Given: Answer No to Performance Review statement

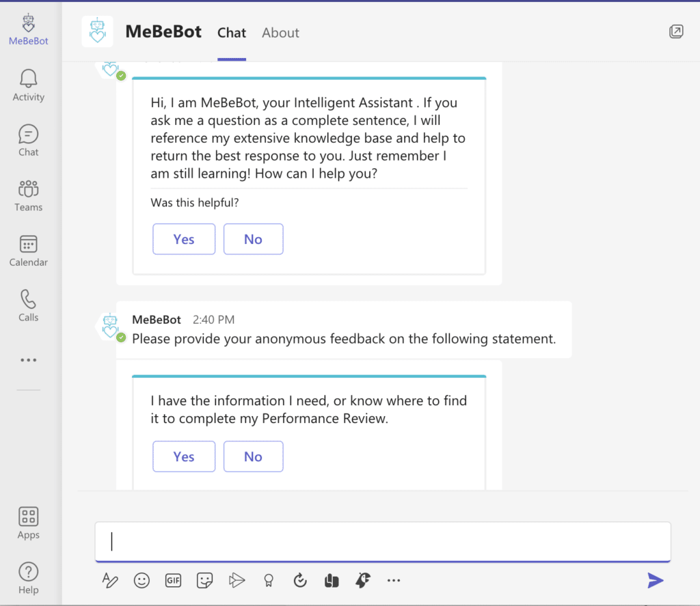Looking at the screenshot, I should pos(253,456).
